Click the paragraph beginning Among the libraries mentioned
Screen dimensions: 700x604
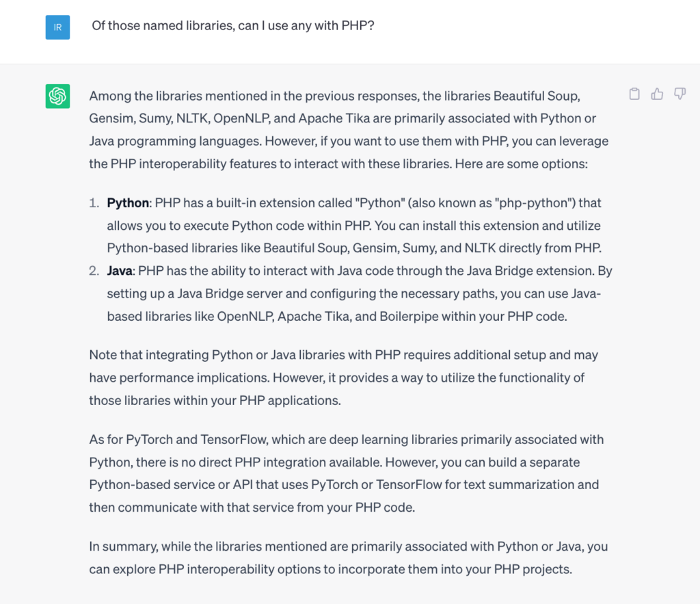pos(349,129)
